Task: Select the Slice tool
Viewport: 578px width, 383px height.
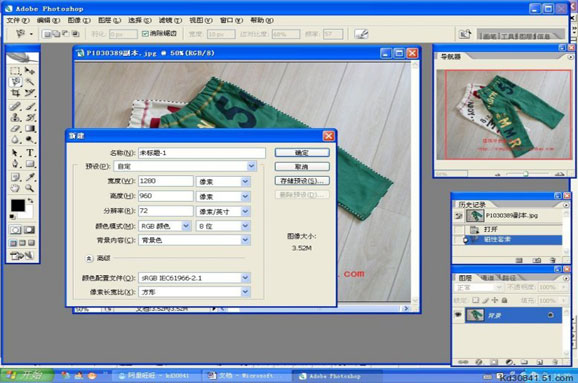Action: [x=30, y=93]
